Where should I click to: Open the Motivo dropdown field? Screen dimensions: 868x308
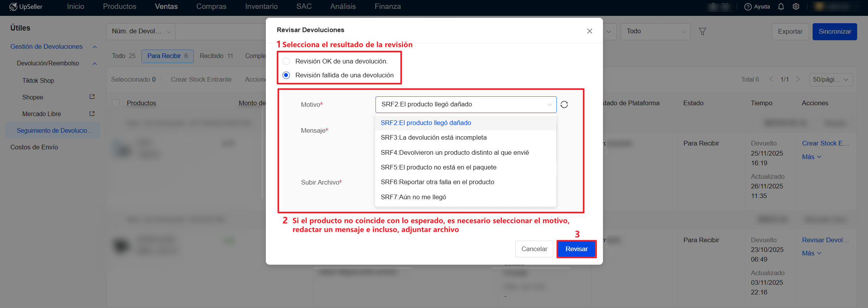coord(465,104)
